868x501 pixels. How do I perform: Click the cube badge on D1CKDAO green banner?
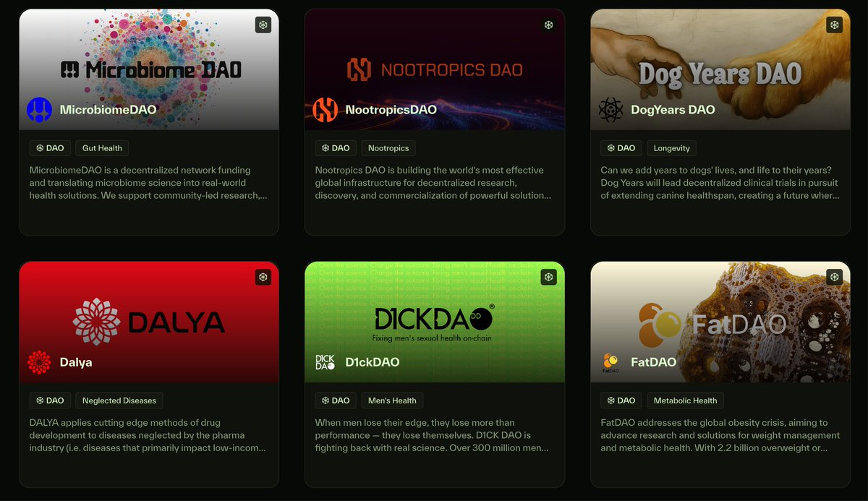pyautogui.click(x=549, y=277)
